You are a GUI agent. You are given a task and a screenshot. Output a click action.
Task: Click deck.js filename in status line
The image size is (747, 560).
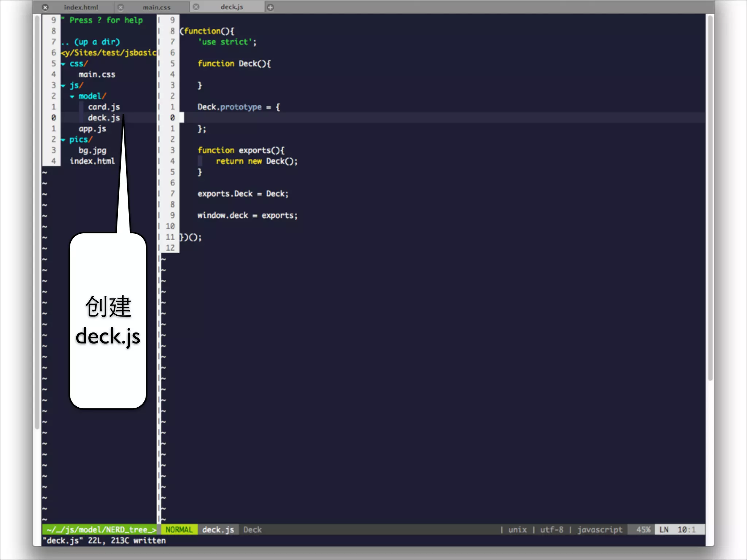tap(218, 529)
